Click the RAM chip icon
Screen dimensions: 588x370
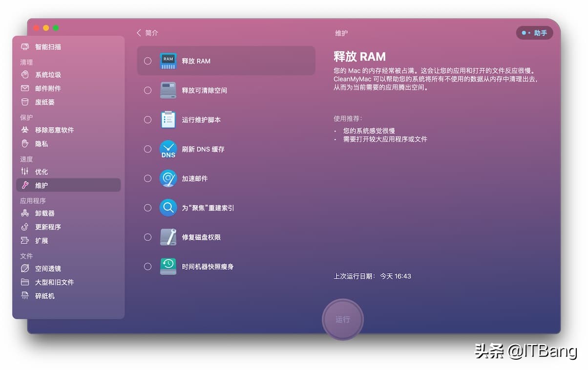pos(168,61)
